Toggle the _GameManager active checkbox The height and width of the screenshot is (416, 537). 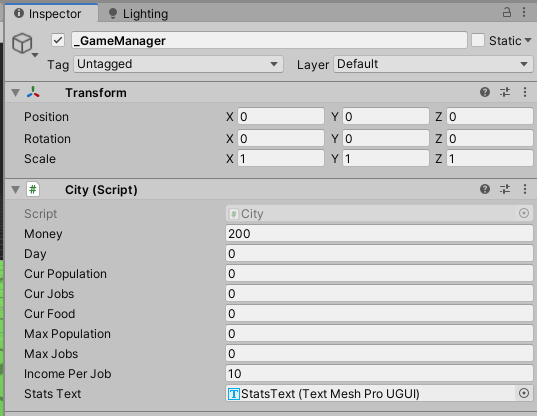click(x=58, y=40)
